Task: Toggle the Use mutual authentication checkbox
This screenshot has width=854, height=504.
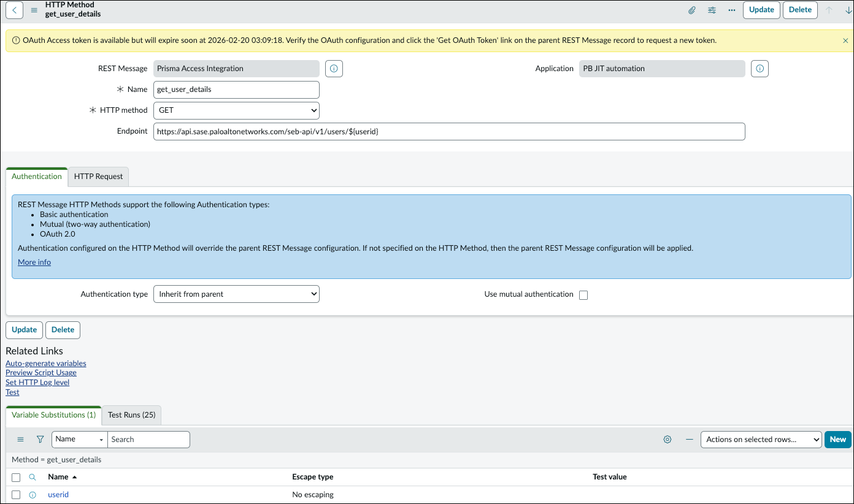Action: click(x=583, y=295)
